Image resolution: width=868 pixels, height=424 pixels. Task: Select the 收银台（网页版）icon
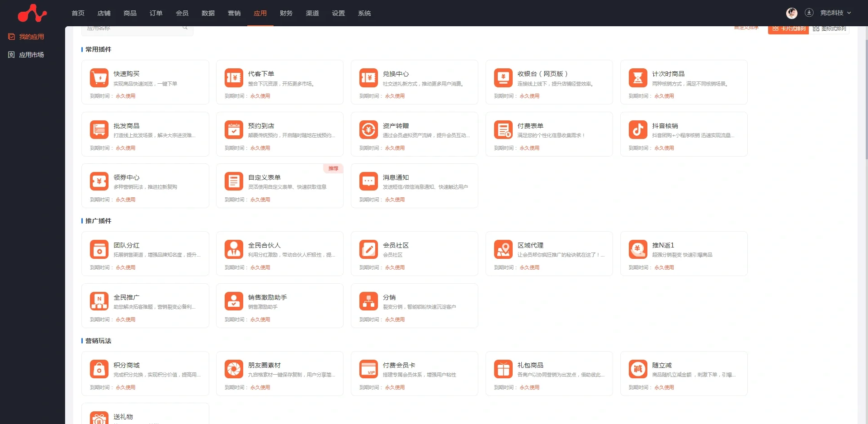click(503, 78)
